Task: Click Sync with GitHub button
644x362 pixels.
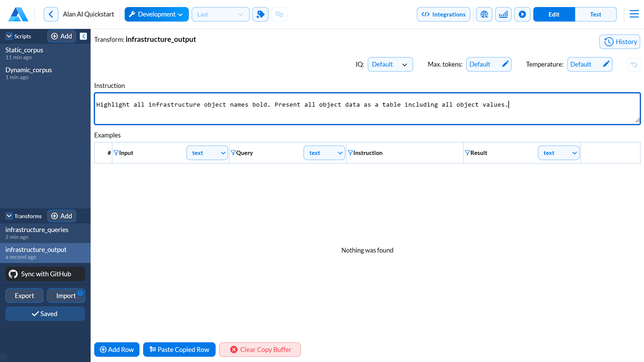Action: [x=46, y=274]
